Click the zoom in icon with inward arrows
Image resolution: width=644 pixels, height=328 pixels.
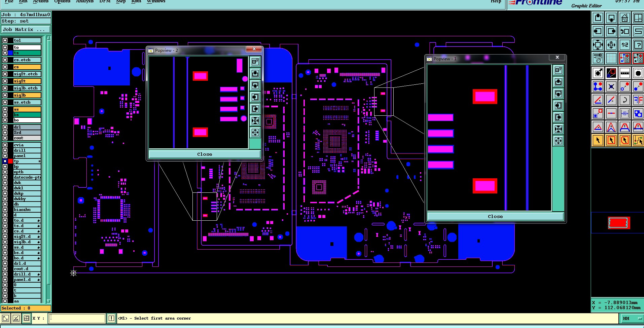click(598, 45)
